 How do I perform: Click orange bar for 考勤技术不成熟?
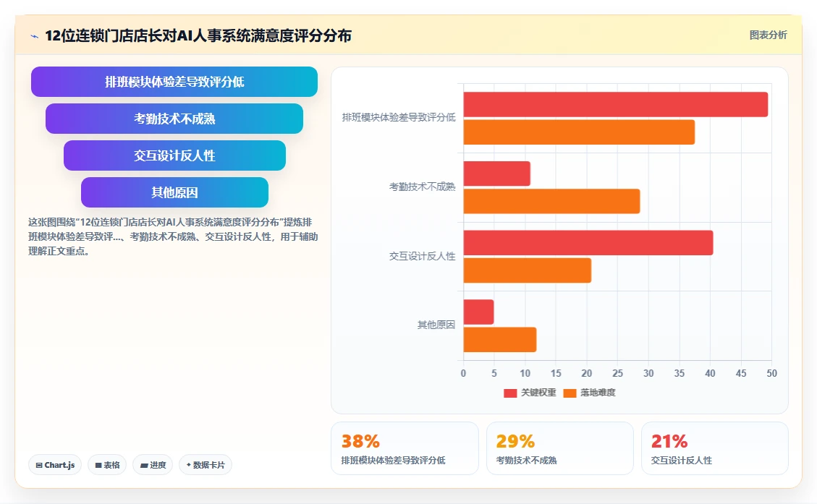coord(551,201)
